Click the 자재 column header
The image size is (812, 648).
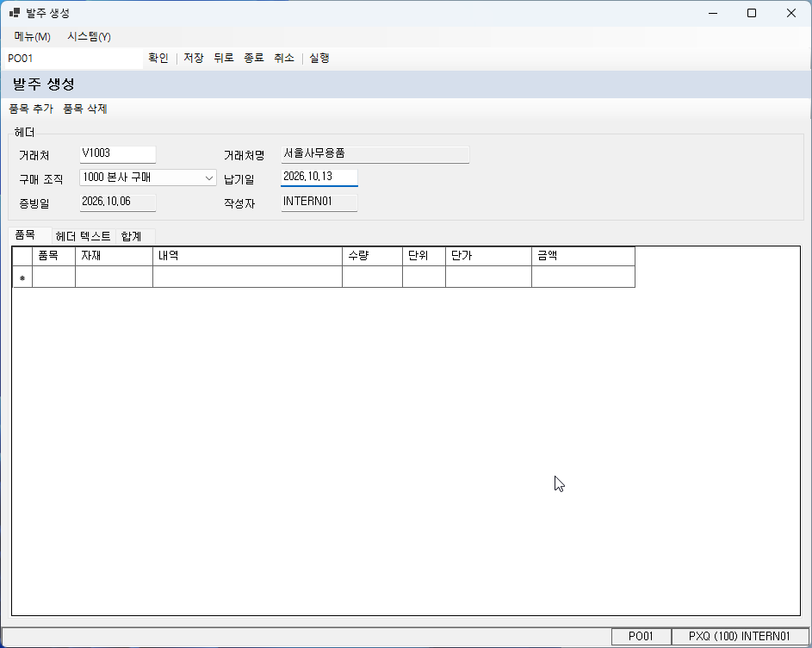114,256
